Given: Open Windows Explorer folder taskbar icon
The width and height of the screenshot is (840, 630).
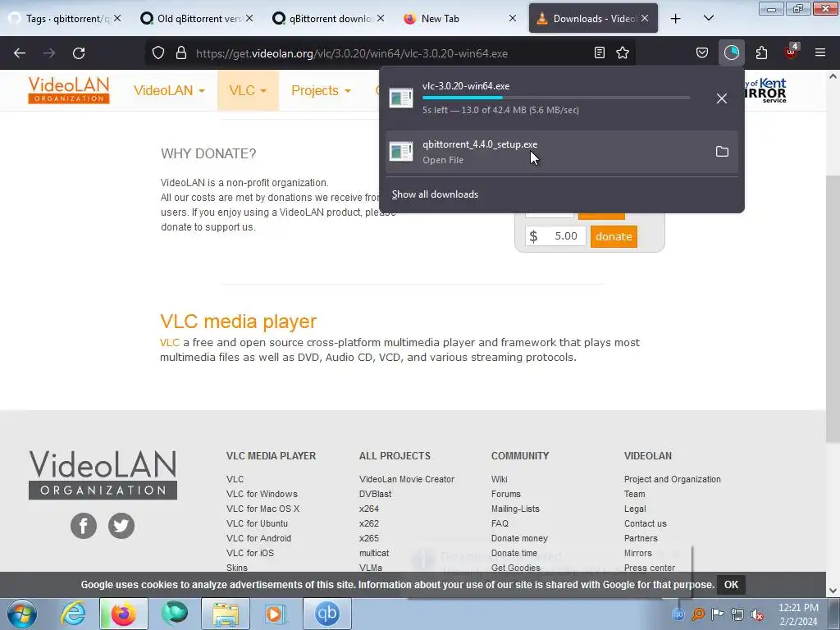Looking at the screenshot, I should [226, 614].
